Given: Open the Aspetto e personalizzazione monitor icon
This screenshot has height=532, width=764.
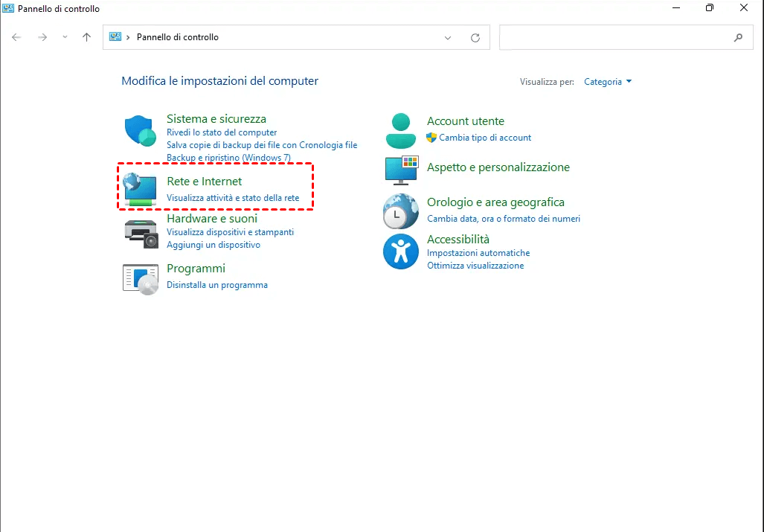Looking at the screenshot, I should coord(402,170).
